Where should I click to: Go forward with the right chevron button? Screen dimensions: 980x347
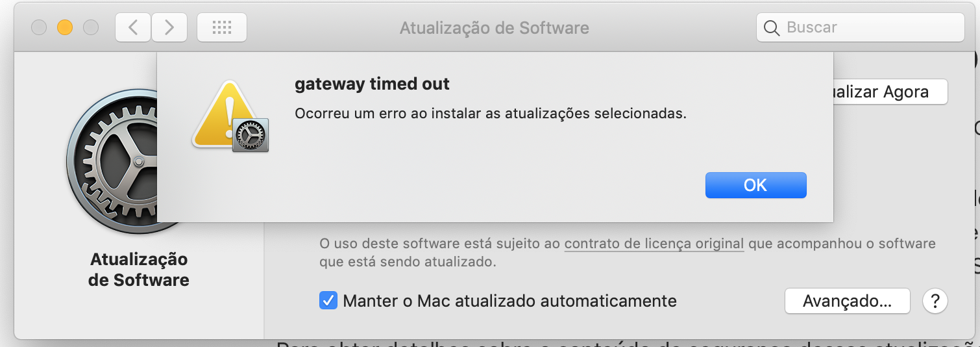click(169, 27)
